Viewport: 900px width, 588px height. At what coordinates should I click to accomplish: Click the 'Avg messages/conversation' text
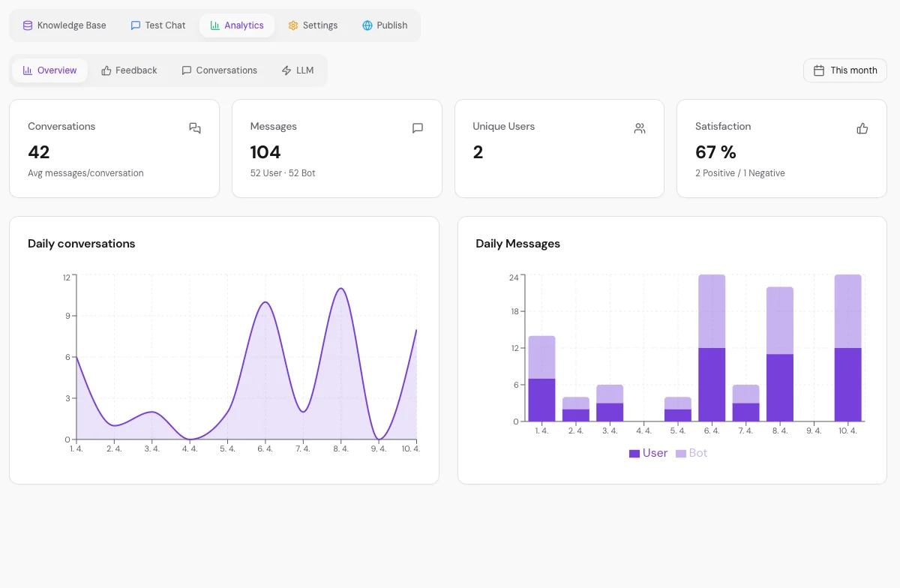(85, 173)
